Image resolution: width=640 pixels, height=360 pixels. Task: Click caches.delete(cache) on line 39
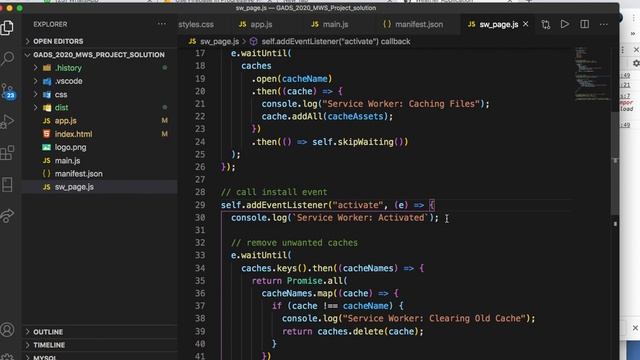[x=368, y=331]
